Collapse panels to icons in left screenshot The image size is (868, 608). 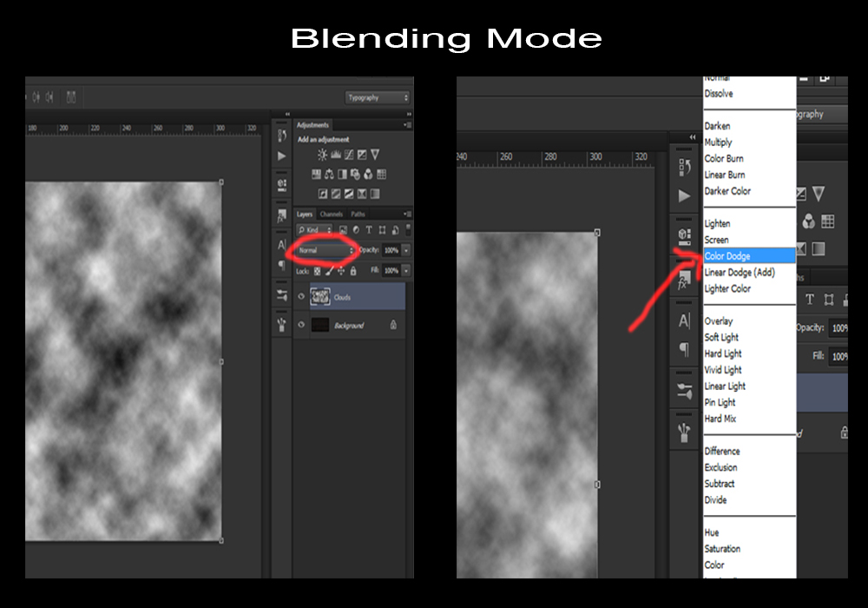409,114
